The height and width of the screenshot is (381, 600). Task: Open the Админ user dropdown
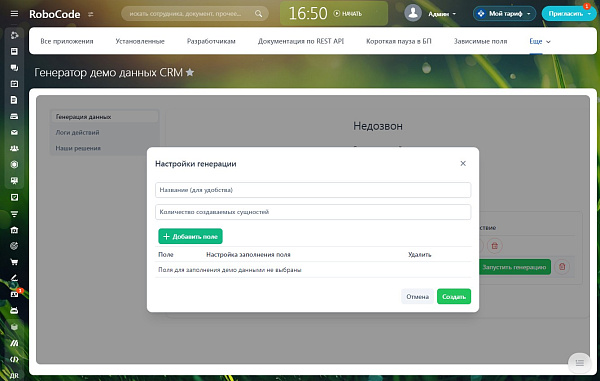click(x=442, y=14)
